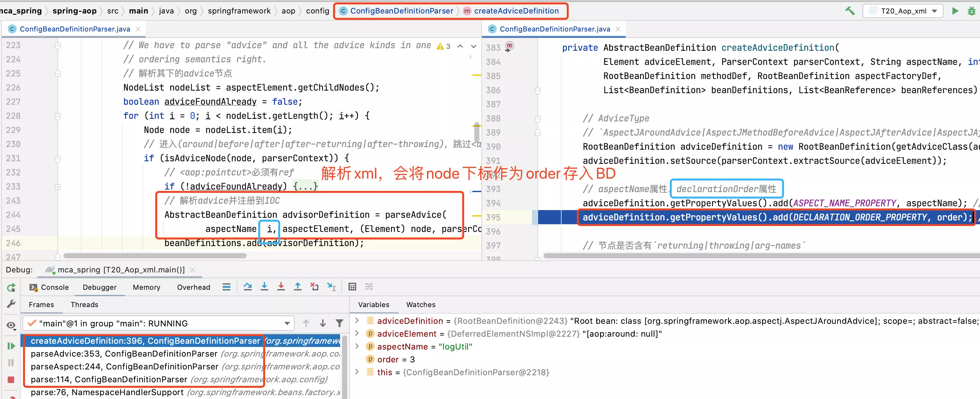
Task: Jump to previous highlighted error arrow
Action: click(460, 46)
